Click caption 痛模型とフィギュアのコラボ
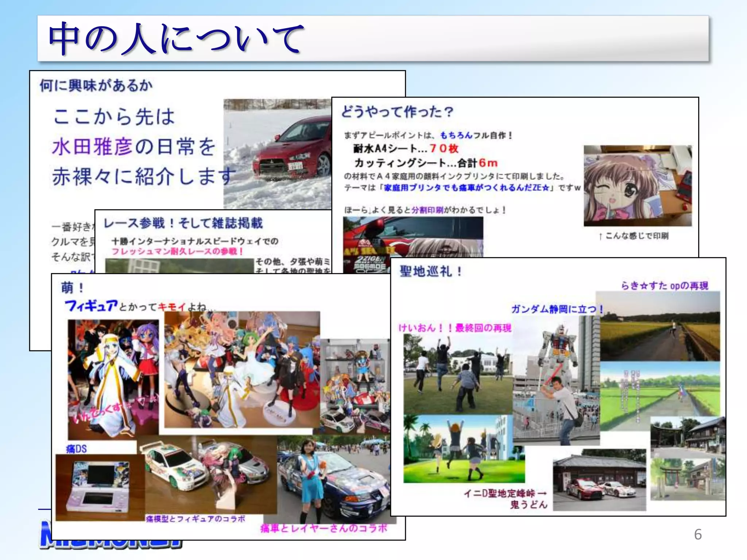This screenshot has height=560, width=747. (x=196, y=518)
